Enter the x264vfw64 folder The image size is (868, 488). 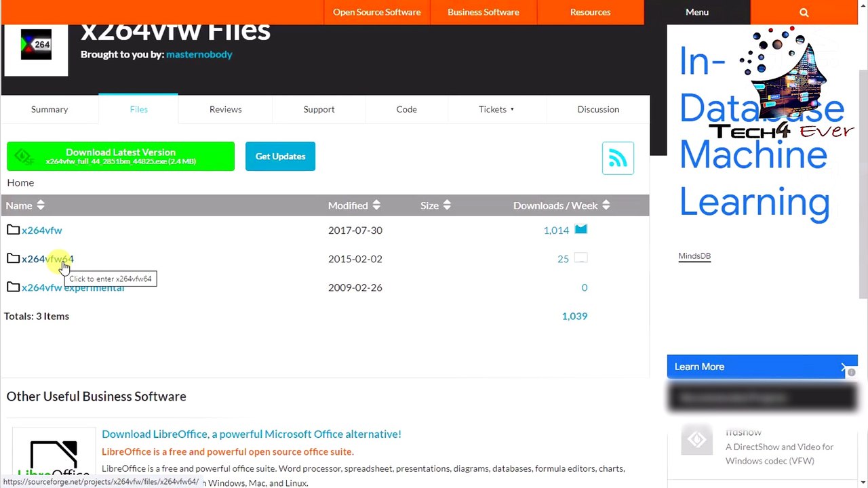[x=47, y=259]
